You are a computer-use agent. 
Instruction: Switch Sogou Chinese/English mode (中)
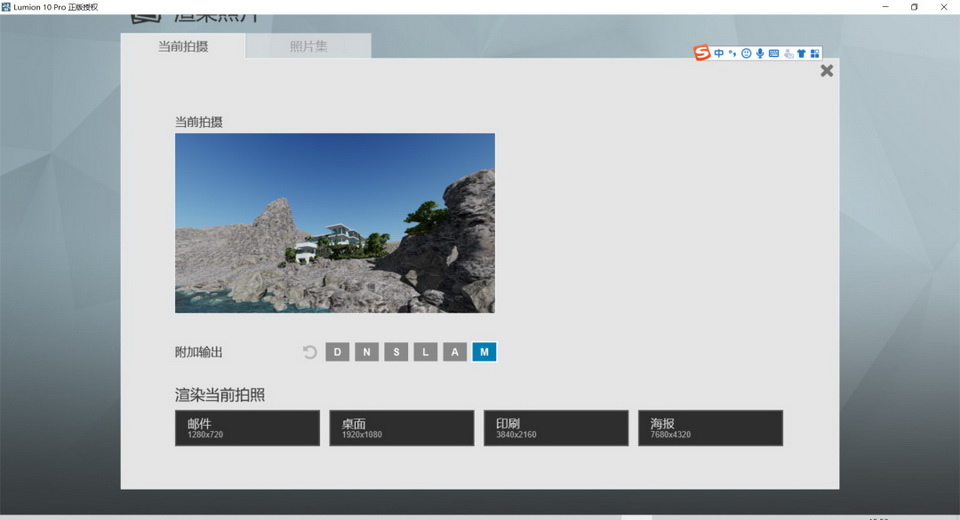tap(718, 53)
